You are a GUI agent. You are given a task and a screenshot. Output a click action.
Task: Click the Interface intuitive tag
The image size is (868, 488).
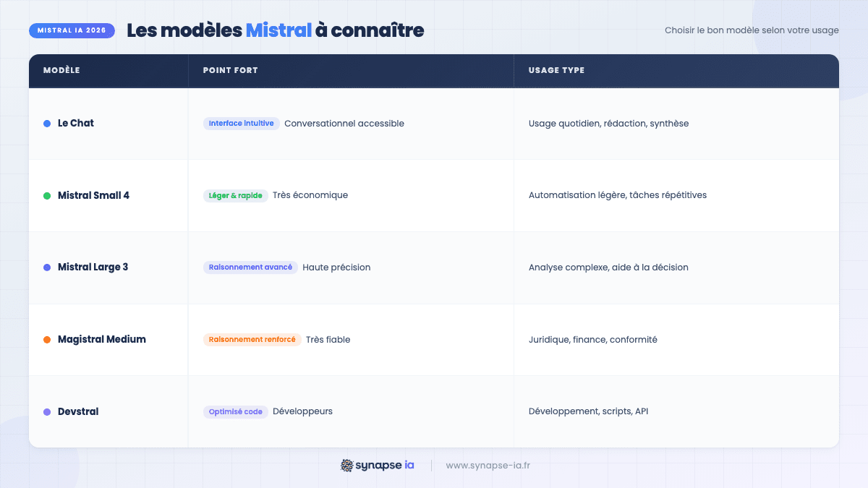[241, 124]
